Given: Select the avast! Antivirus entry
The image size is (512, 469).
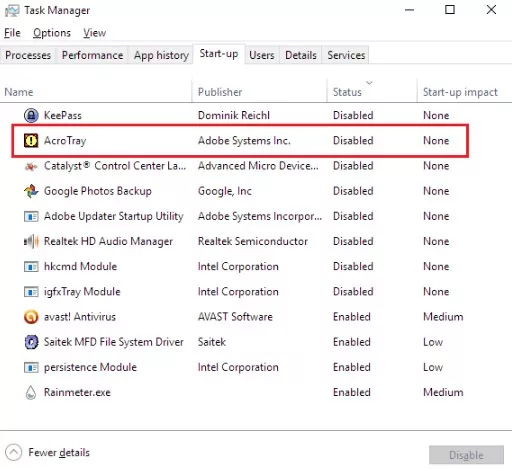Looking at the screenshot, I should click(80, 317).
